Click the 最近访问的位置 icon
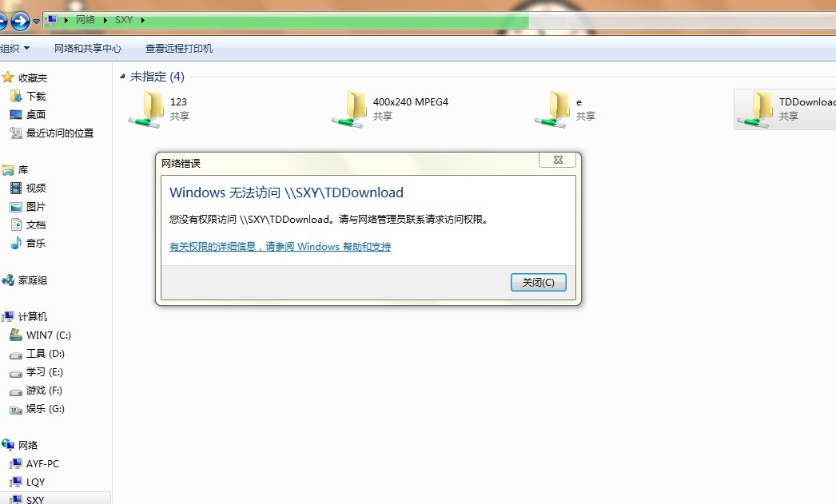Screen dimensions: 836x504 point(16,133)
